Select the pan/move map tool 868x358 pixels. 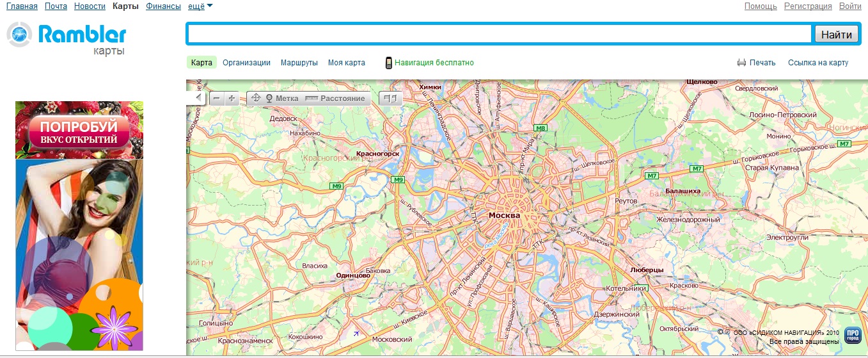pyautogui.click(x=256, y=99)
